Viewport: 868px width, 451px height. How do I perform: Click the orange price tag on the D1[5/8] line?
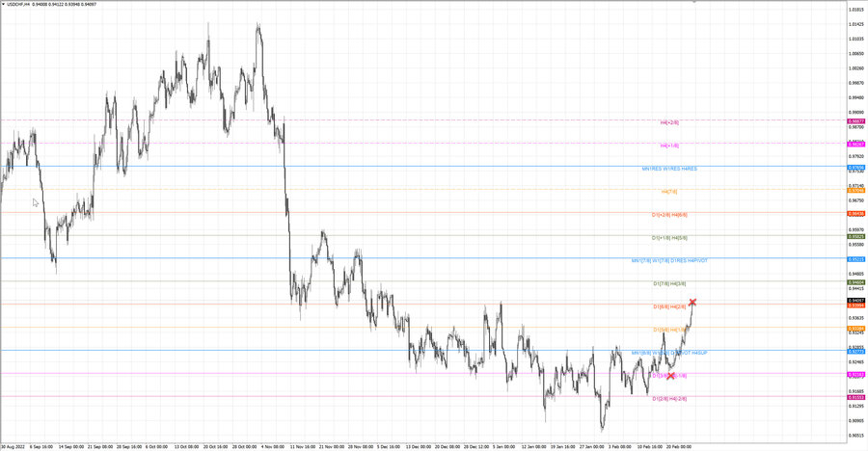(856, 329)
